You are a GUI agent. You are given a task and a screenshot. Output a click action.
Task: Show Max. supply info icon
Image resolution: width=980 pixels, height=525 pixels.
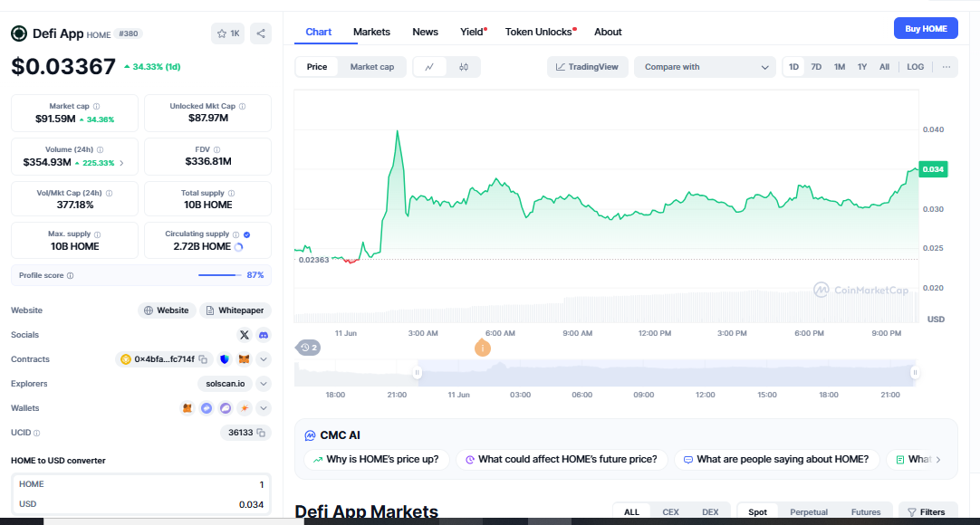(x=98, y=234)
